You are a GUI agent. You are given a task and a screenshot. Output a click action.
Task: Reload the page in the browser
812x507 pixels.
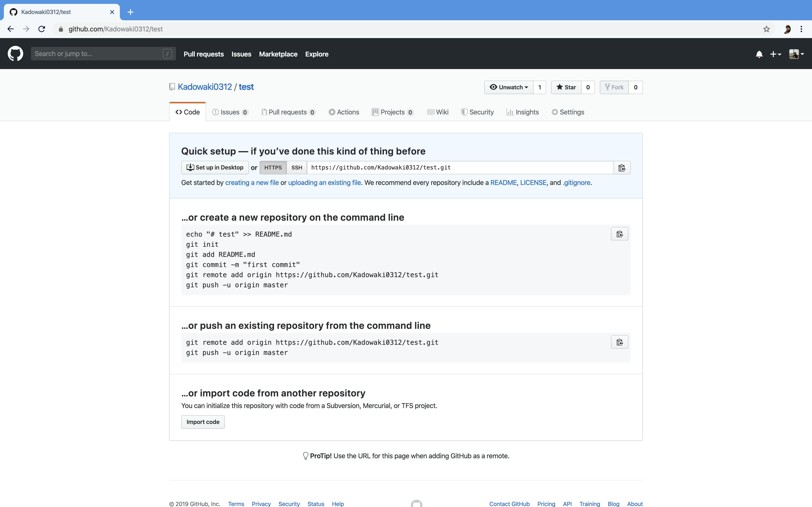click(42, 29)
